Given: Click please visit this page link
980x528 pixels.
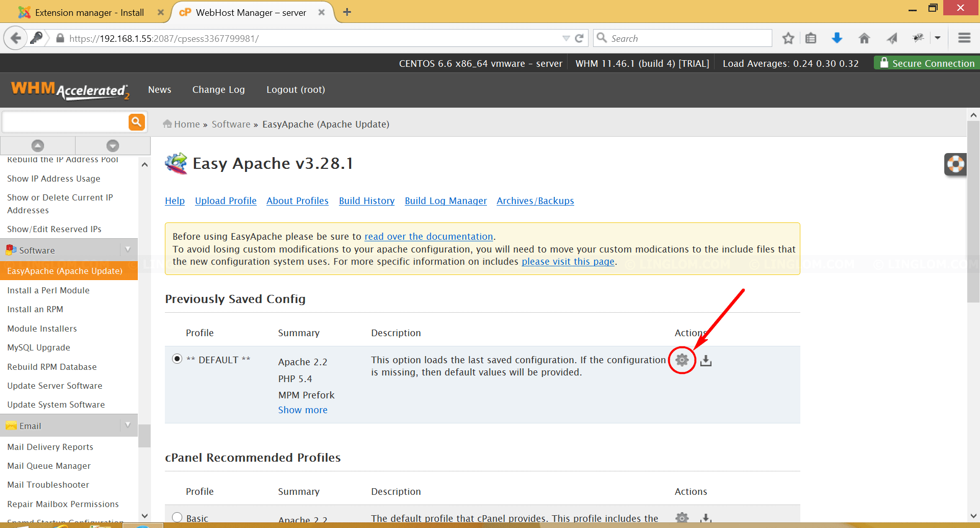Looking at the screenshot, I should click(x=568, y=262).
